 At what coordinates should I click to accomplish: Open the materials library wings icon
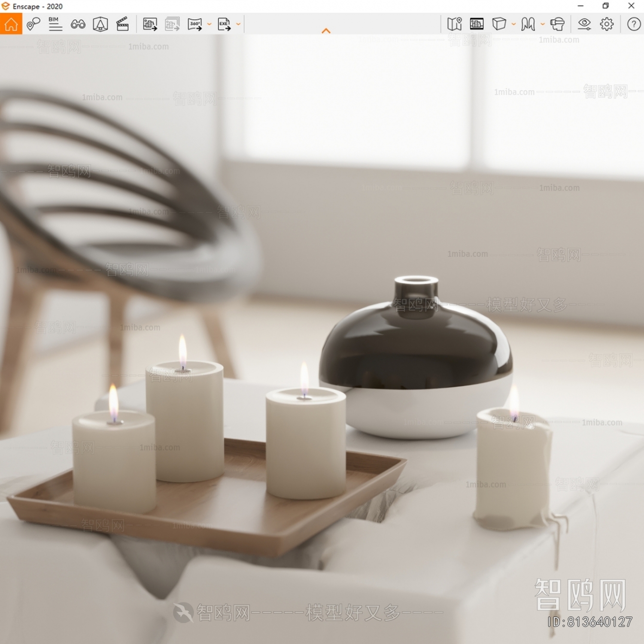[x=529, y=24]
